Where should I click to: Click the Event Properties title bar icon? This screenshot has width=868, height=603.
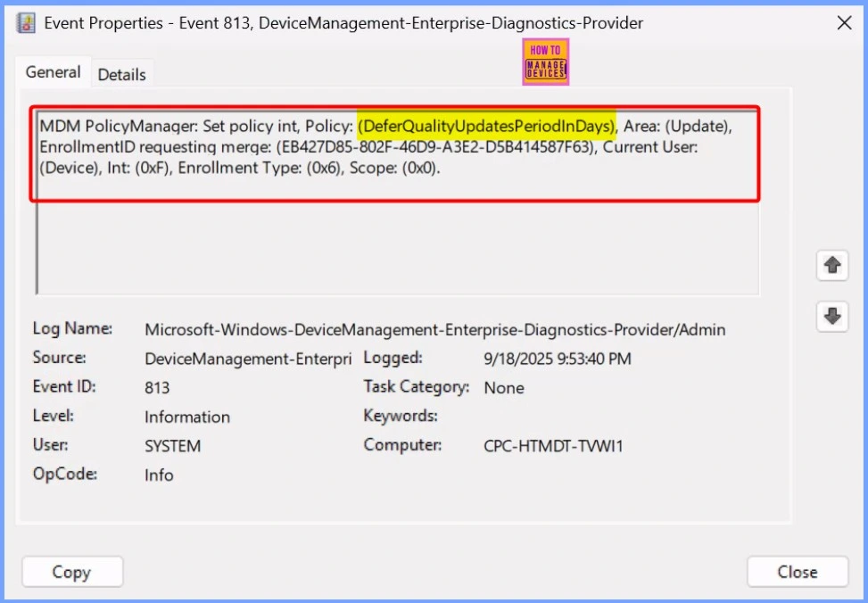(26, 23)
